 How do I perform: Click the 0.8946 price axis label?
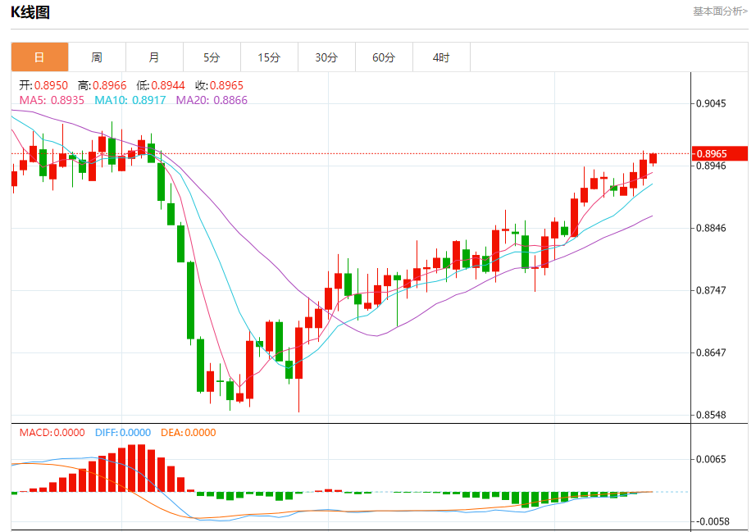[x=711, y=166]
